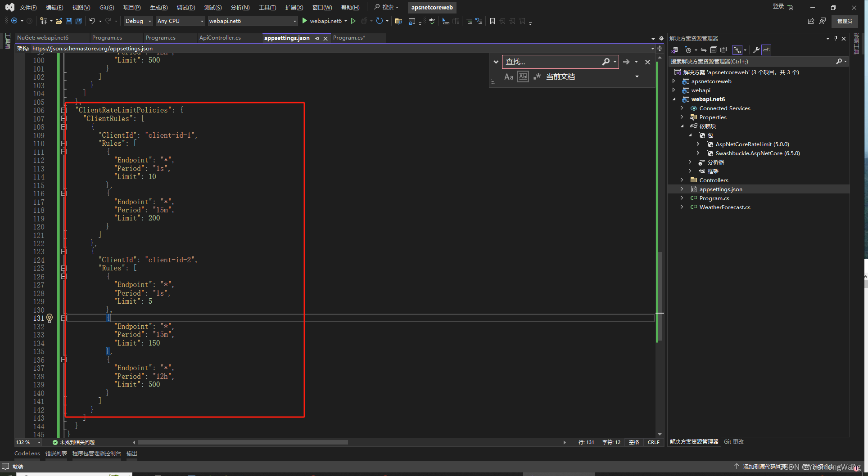
Task: Click the pending changes filter clock icon
Action: [688, 50]
